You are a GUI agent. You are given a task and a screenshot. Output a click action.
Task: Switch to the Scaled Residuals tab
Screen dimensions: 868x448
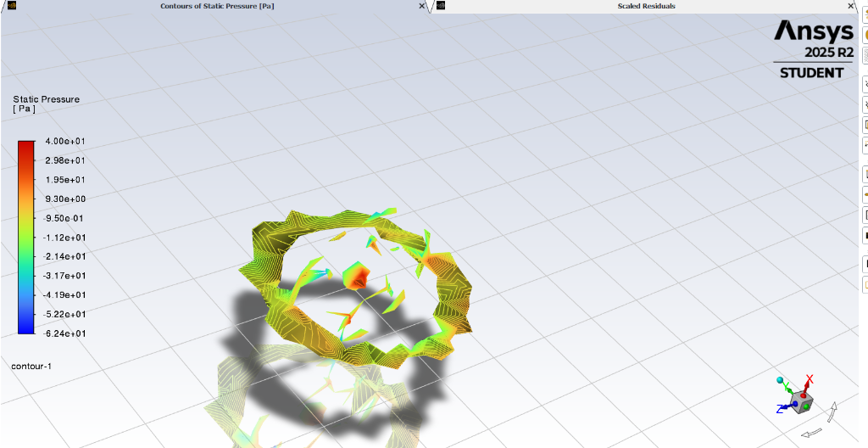point(646,6)
